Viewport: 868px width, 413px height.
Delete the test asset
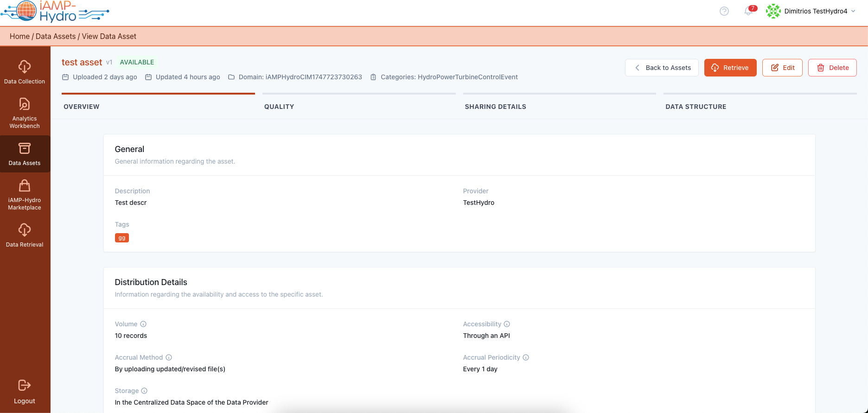(x=832, y=68)
